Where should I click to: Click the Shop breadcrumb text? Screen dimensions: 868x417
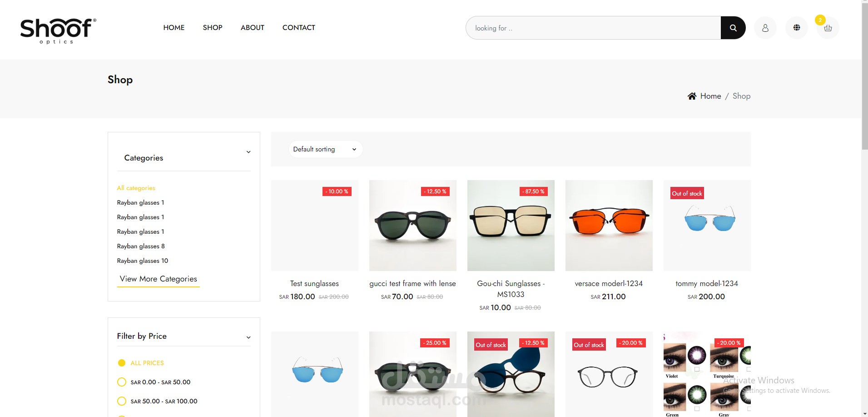click(742, 96)
